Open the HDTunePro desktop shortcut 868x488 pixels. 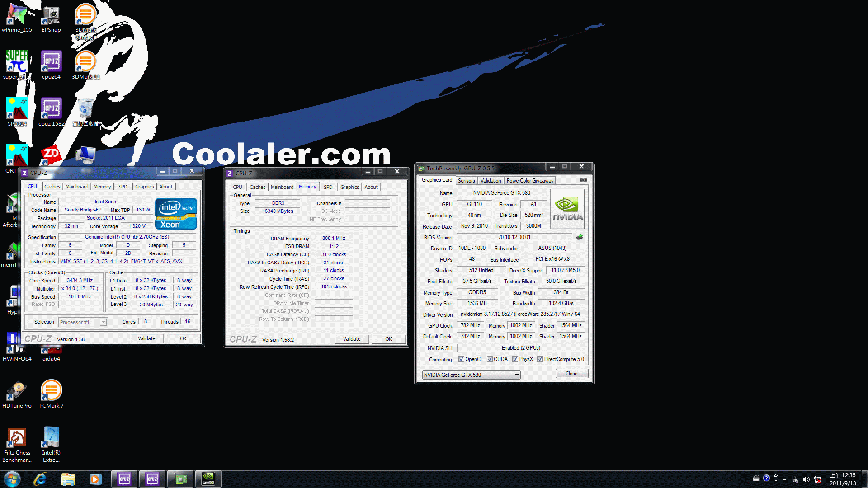tap(17, 394)
